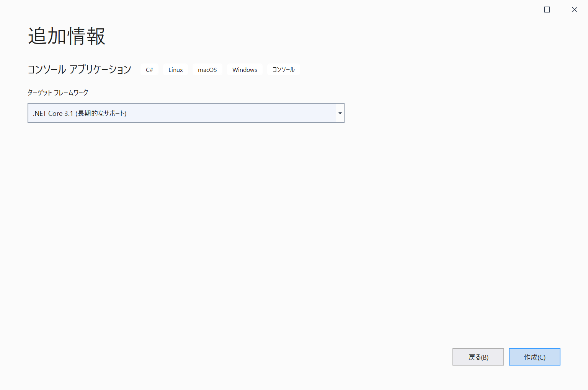Select the .NET Core 3.1 framework field
The width and height of the screenshot is (588, 390).
186,113
